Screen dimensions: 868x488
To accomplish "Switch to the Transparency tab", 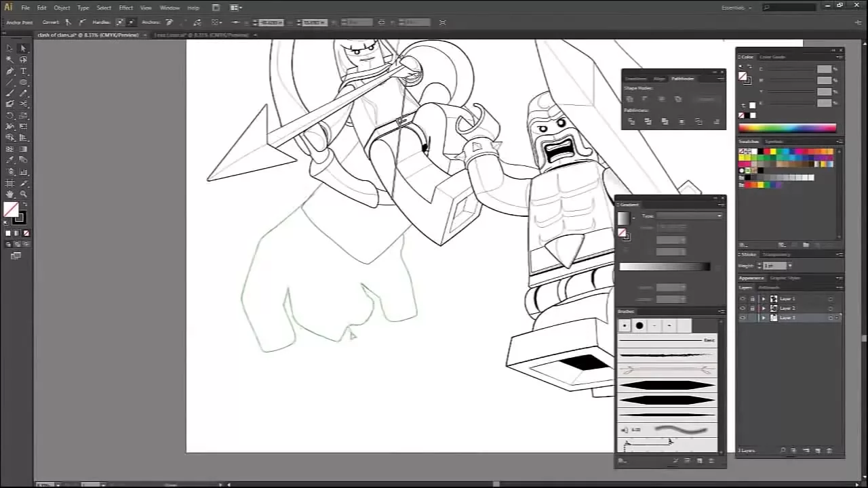I will click(x=776, y=255).
